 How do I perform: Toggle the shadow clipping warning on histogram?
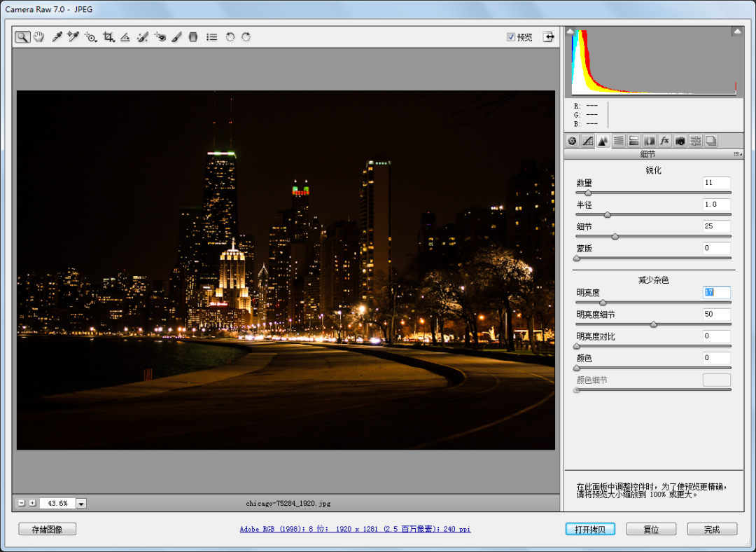click(x=570, y=32)
